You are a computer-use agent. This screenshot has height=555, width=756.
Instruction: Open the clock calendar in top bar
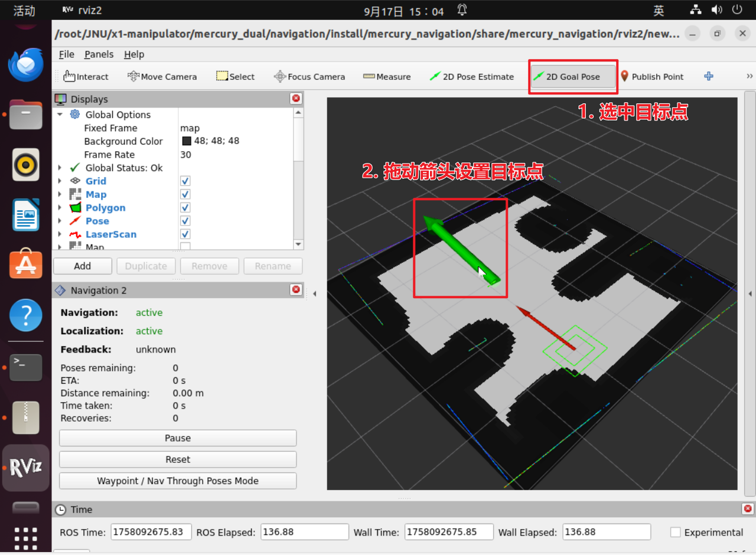tap(403, 11)
